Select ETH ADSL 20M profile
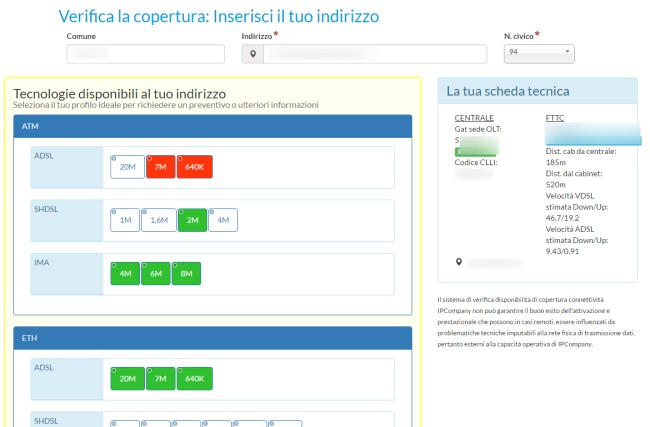Screen dimensions: 650x427 [x=127, y=378]
